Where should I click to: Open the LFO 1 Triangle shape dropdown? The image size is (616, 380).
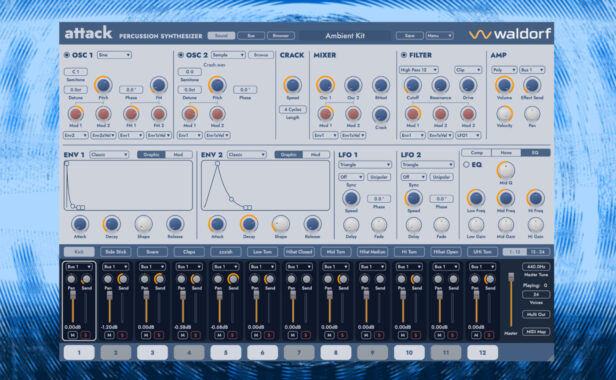(x=365, y=165)
